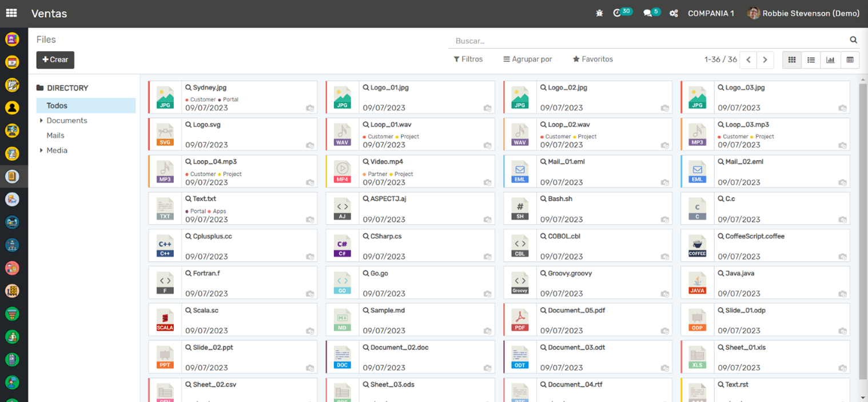Open the Filtros filter menu
Image resolution: width=868 pixels, height=402 pixels.
pos(468,59)
